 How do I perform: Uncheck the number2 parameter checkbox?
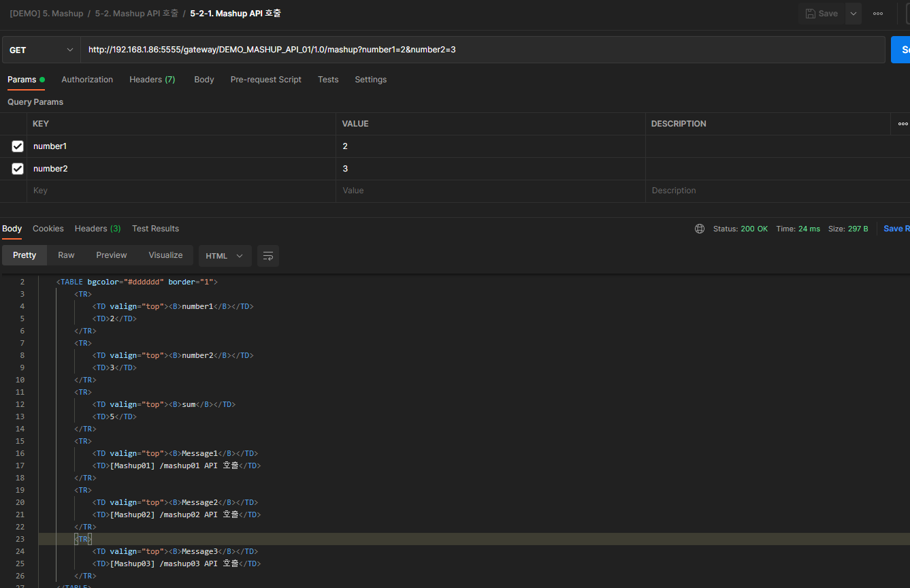click(18, 169)
